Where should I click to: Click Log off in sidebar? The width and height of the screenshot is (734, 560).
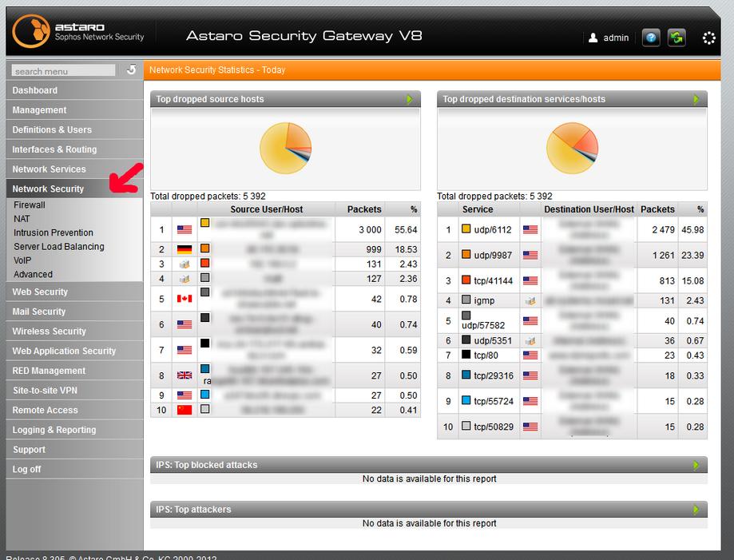[x=74, y=469]
